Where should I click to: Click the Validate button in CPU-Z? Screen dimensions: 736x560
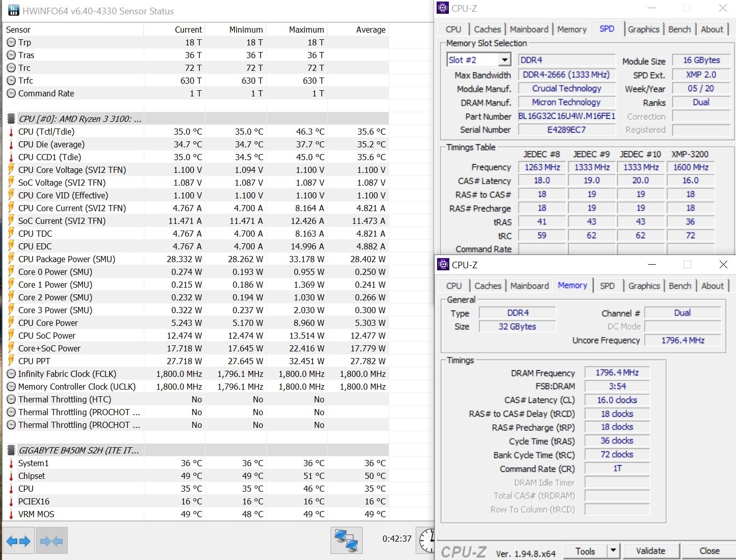651,551
